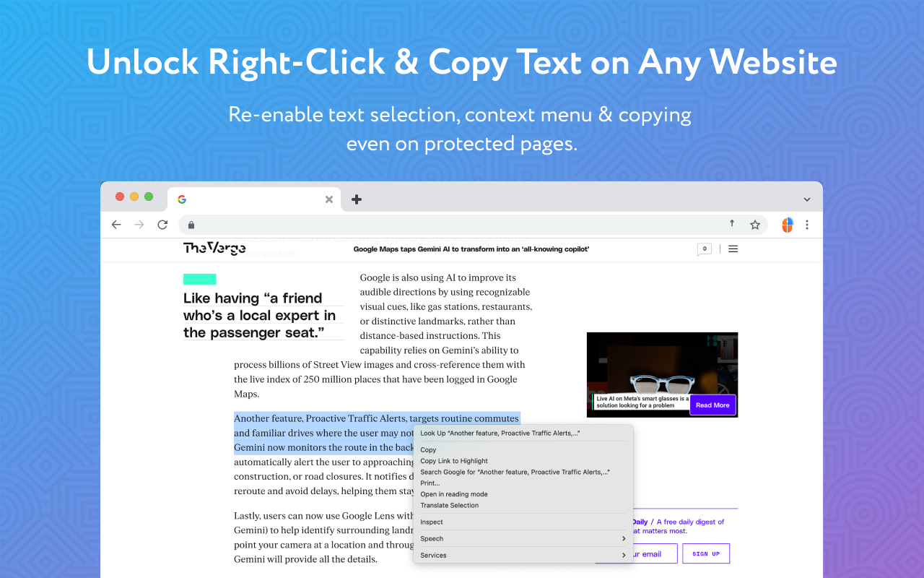Choose Look Up in the context menu
Viewport: 924px width, 578px height.
pos(523,433)
